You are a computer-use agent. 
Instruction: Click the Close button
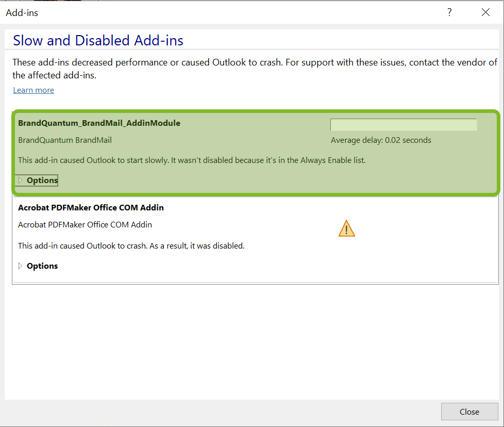(469, 412)
